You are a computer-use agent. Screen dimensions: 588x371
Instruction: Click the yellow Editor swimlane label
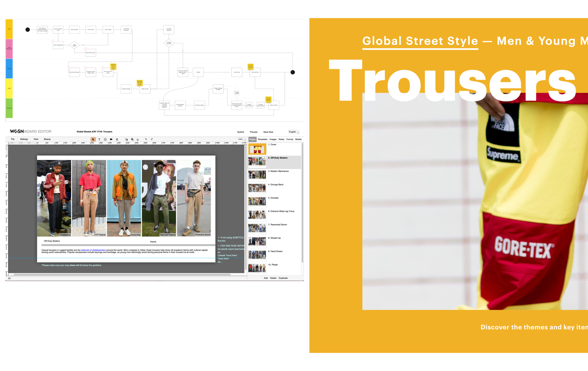(9, 29)
